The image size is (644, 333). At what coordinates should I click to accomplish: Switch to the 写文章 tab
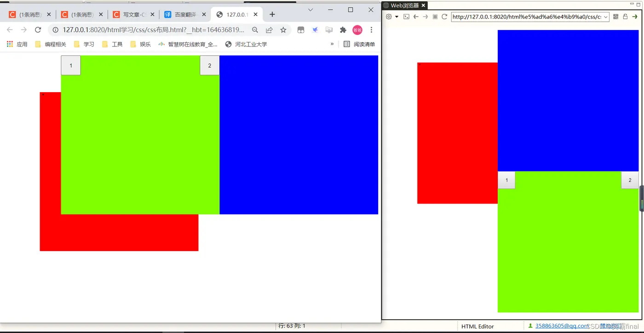click(135, 15)
